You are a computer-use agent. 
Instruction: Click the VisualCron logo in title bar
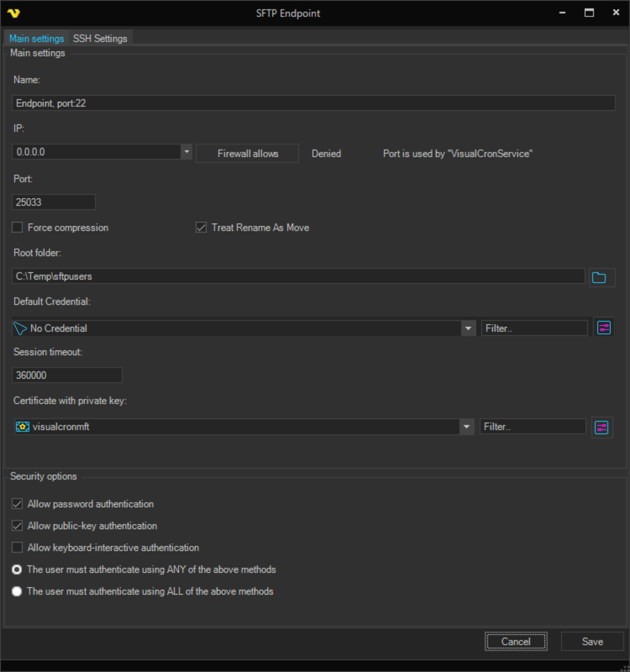13,13
